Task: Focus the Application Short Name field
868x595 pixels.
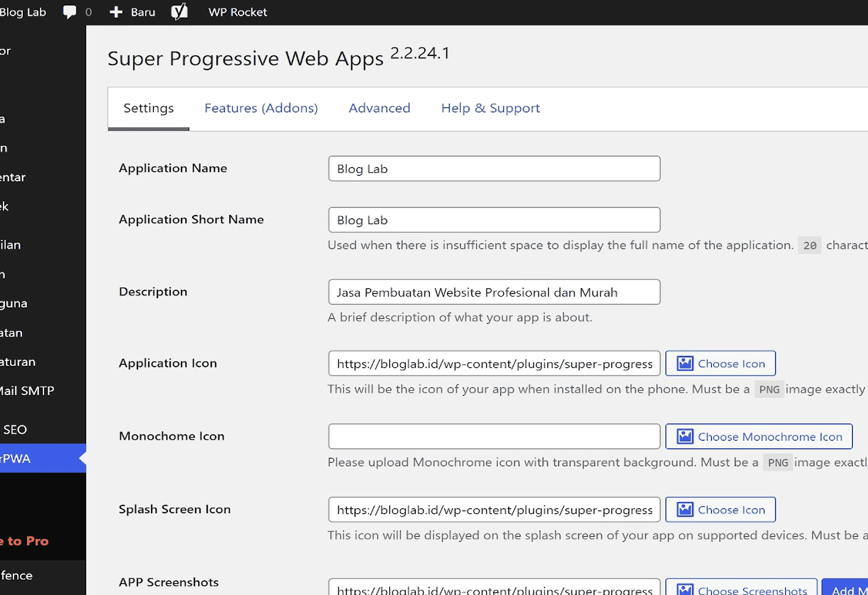Action: (494, 220)
